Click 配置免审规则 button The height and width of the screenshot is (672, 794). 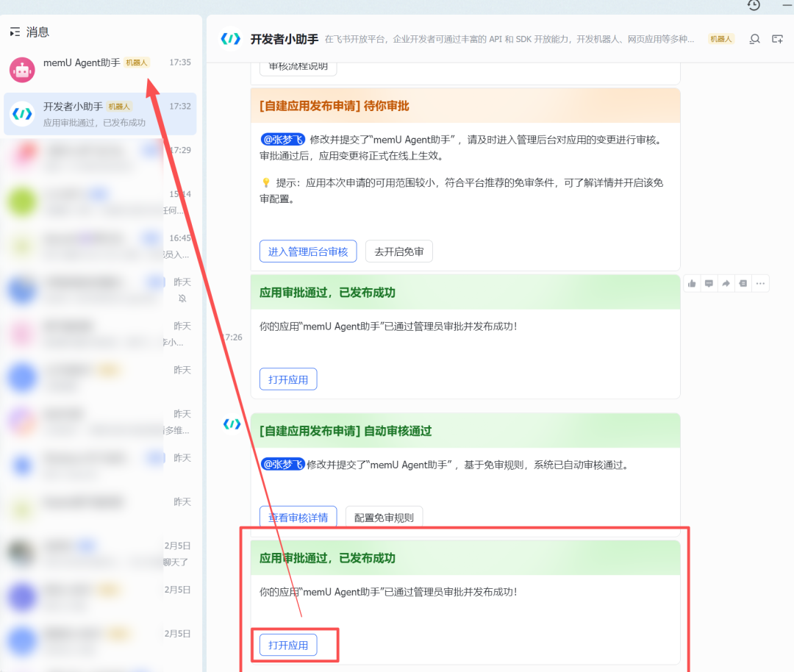tap(384, 517)
